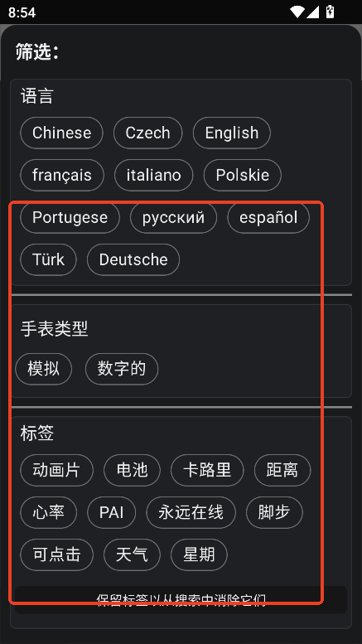
Task: Toggle the Portugese language chip
Action: pos(70,217)
